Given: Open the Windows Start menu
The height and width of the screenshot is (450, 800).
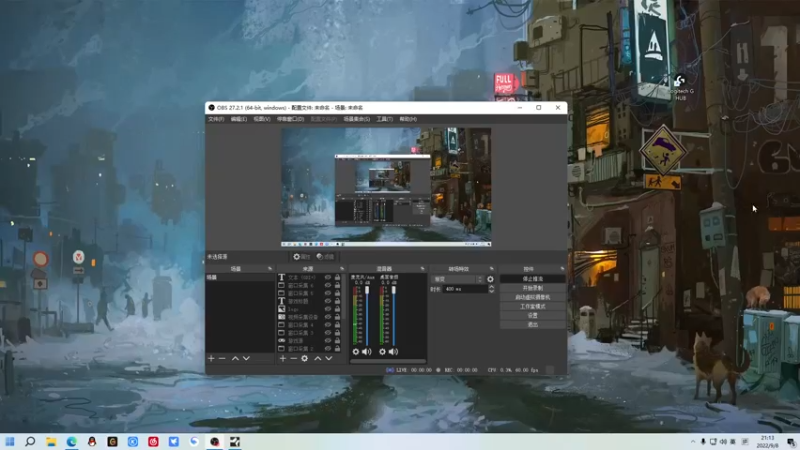Looking at the screenshot, I should click(10, 441).
